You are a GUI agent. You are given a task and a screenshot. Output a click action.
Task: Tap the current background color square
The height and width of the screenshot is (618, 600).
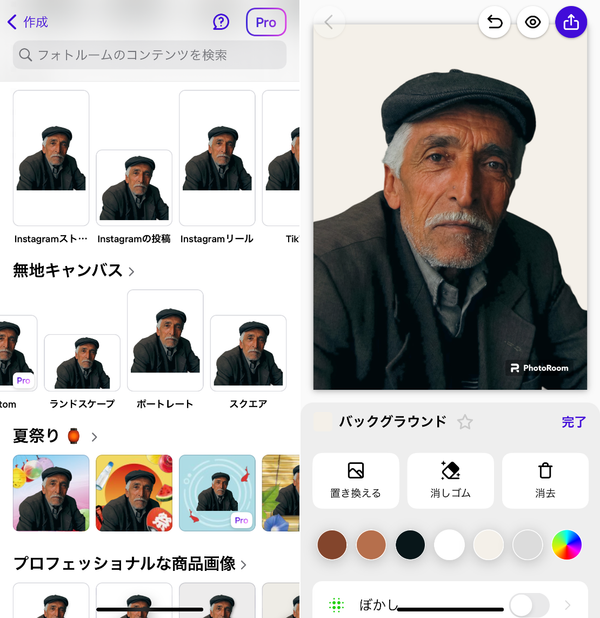pyautogui.click(x=323, y=422)
